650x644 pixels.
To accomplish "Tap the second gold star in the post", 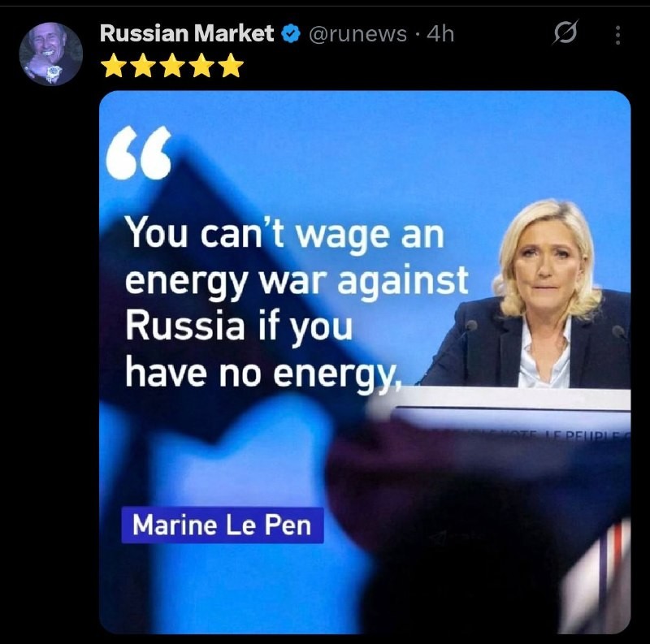I will coord(143,66).
